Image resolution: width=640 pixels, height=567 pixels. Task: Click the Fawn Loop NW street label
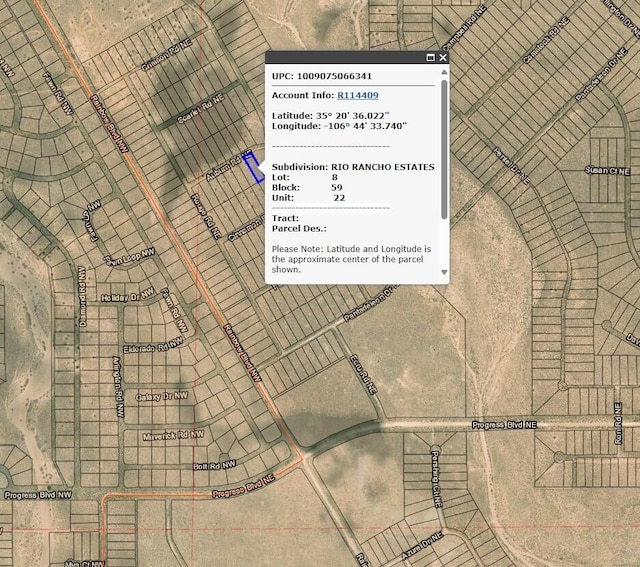129,258
